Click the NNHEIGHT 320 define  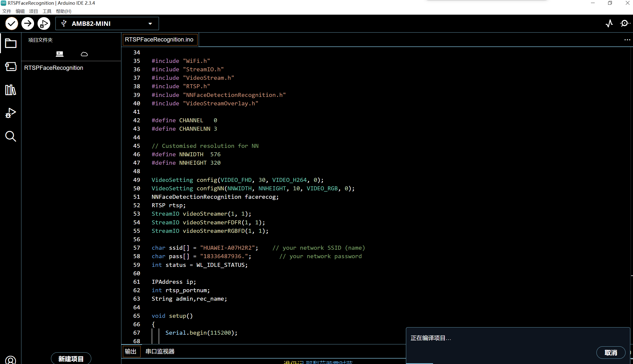point(186,163)
